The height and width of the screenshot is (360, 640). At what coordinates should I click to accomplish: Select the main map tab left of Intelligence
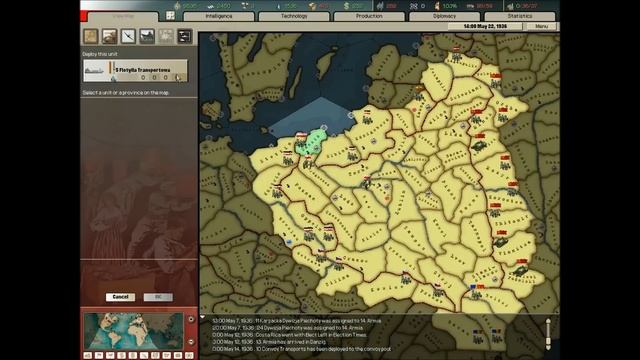click(123, 16)
